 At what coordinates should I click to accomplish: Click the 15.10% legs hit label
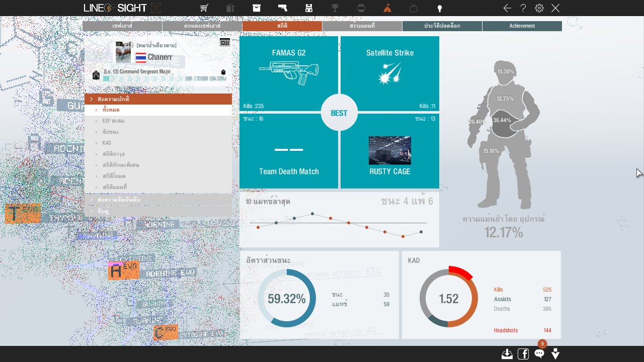pos(491,151)
